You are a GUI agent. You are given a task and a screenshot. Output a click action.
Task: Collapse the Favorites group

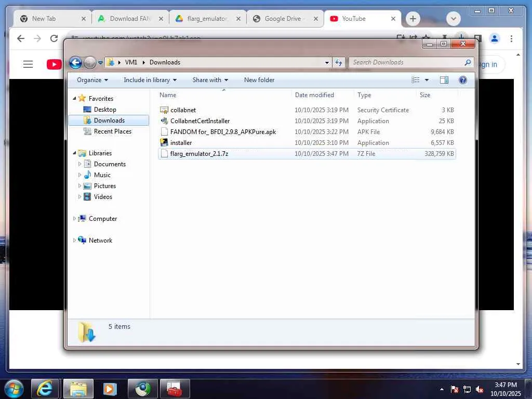74,98
